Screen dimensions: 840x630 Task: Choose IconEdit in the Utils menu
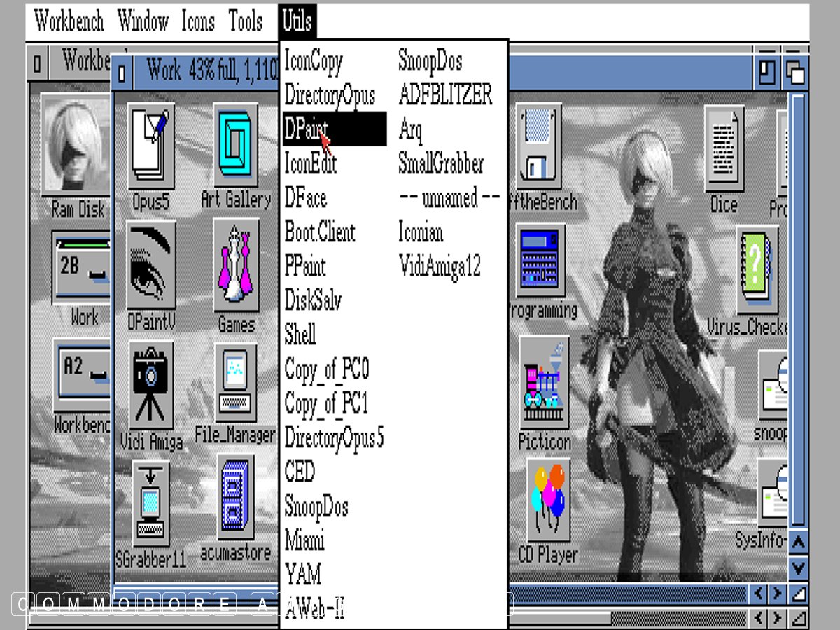coord(310,163)
